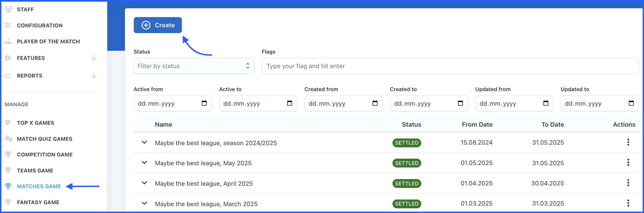Open the Filter by status dropdown

click(x=194, y=66)
